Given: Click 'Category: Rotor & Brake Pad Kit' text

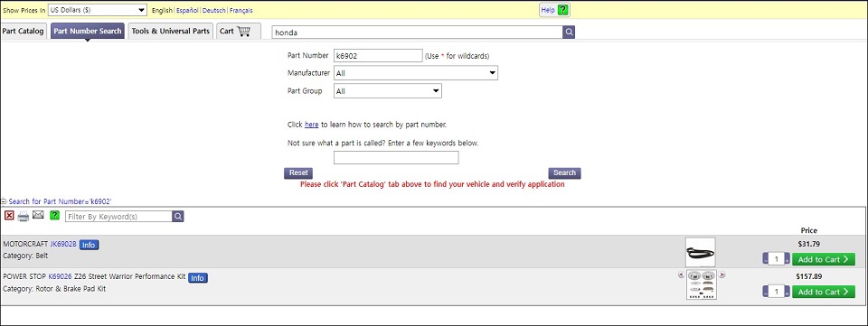Looking at the screenshot, I should click(x=54, y=288).
